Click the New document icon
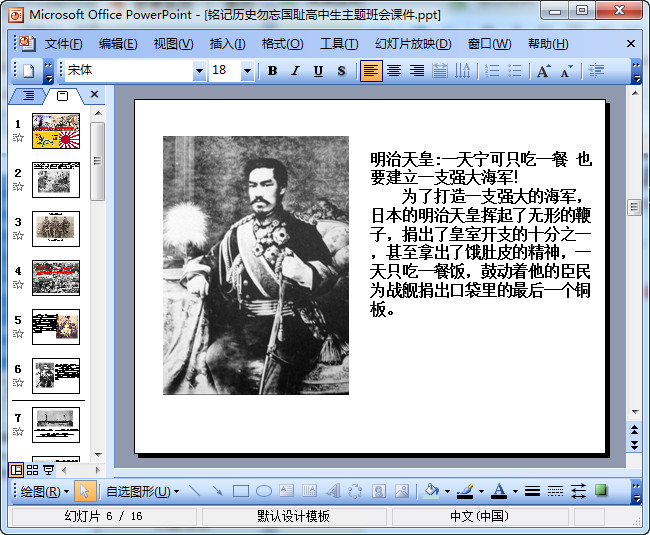The height and width of the screenshot is (535, 650). point(28,71)
